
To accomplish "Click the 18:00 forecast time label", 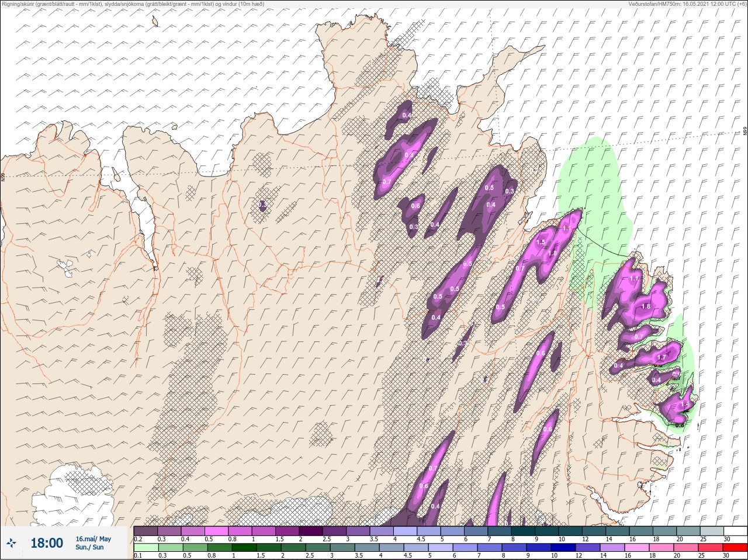I will (x=47, y=543).
